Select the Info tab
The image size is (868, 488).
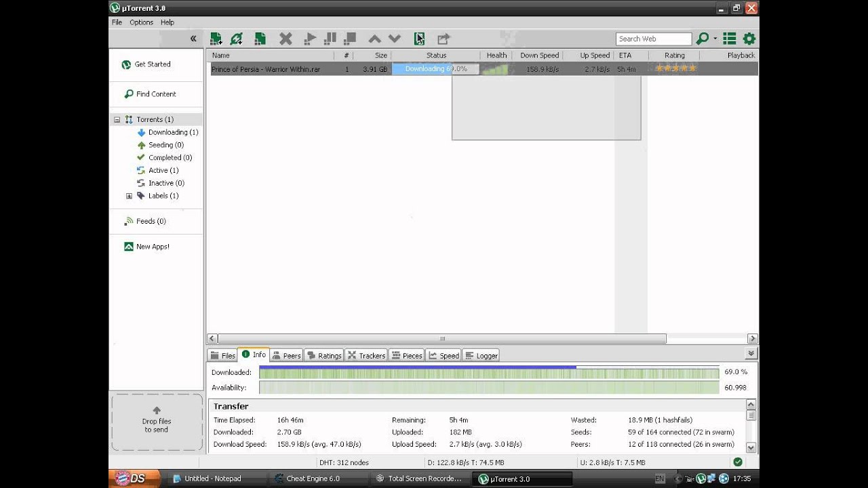[254, 354]
